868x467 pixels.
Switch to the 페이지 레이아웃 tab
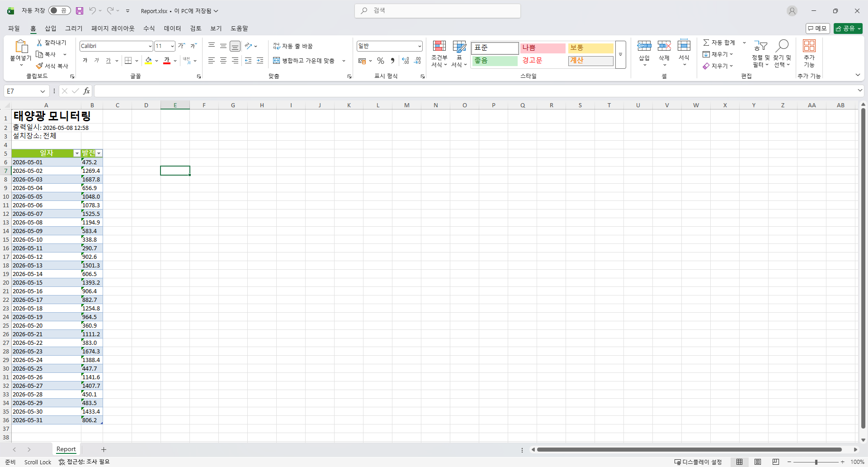click(x=113, y=28)
